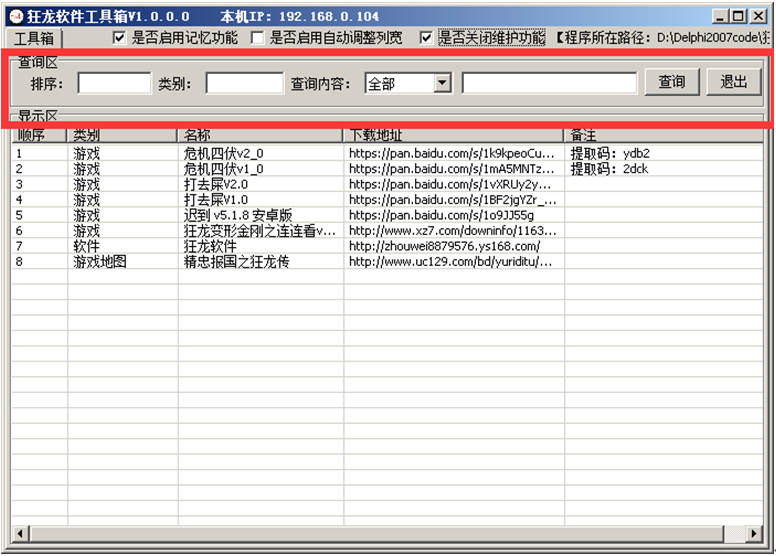This screenshot has width=776, height=556.
Task: Sort by 名称 column header
Action: pyautogui.click(x=260, y=135)
